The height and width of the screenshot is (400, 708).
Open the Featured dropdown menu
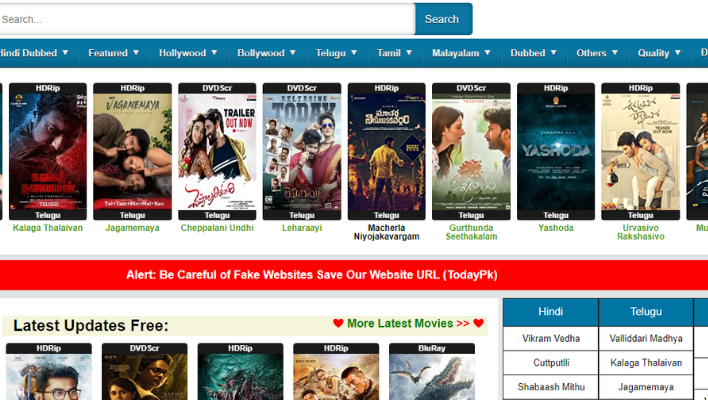point(114,53)
